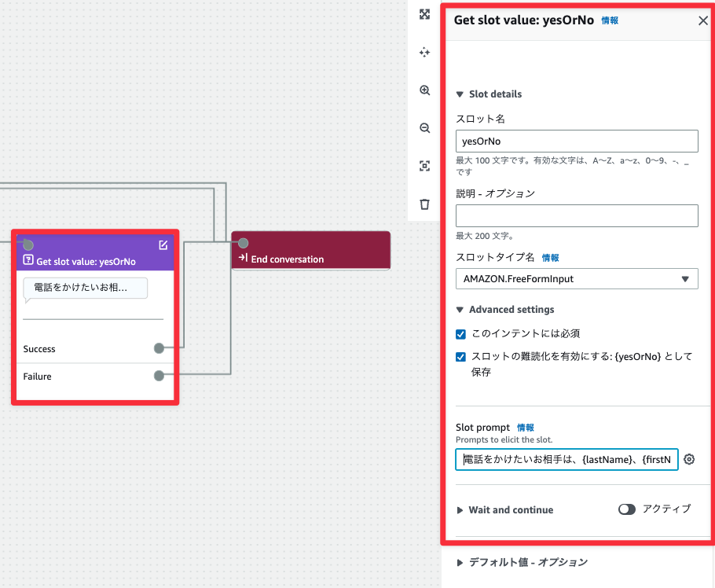Delete selected node with trash icon
This screenshot has height=588, width=715.
pyautogui.click(x=424, y=204)
